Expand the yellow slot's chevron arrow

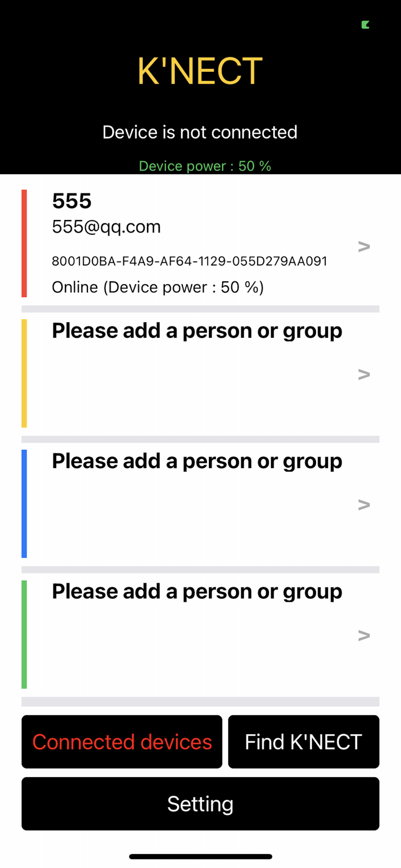coord(364,374)
